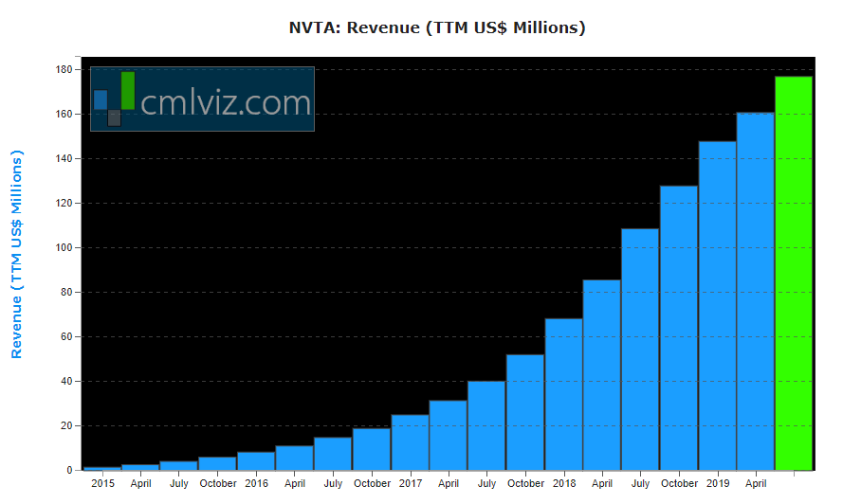
Task: Click the July 2016 revenue bar
Action: 333,454
